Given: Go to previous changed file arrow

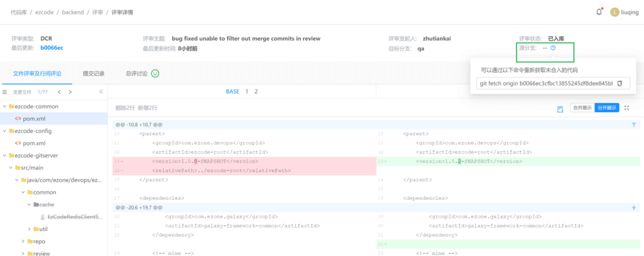Looking at the screenshot, I should [x=59, y=92].
